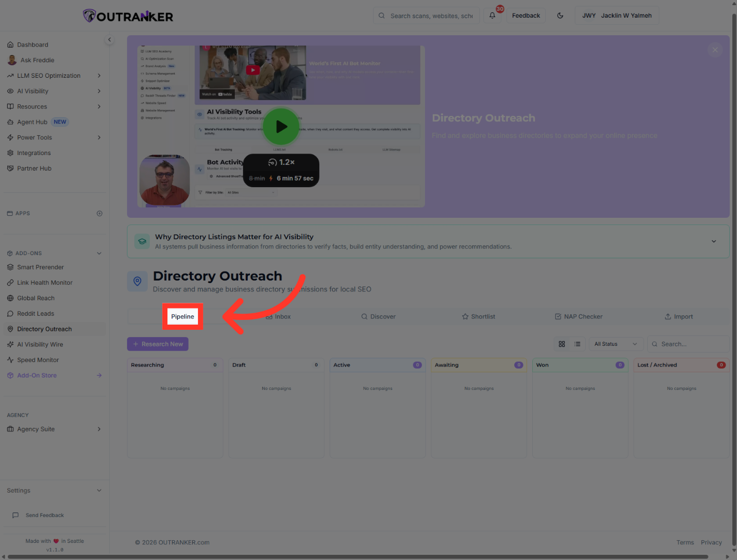Open notifications bell with 30 badge
Viewport: 737px width, 560px height.
click(492, 16)
